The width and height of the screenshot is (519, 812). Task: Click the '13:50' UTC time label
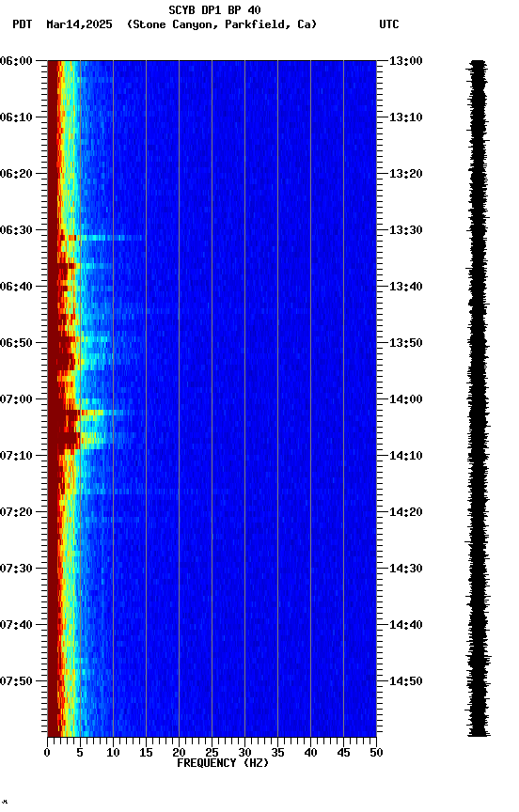click(406, 343)
